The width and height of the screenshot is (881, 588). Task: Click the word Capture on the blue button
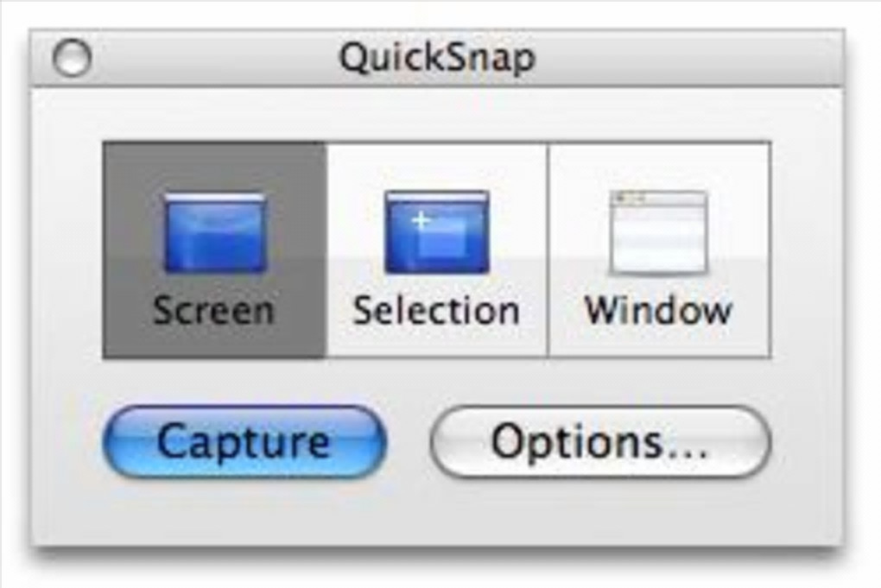244,442
